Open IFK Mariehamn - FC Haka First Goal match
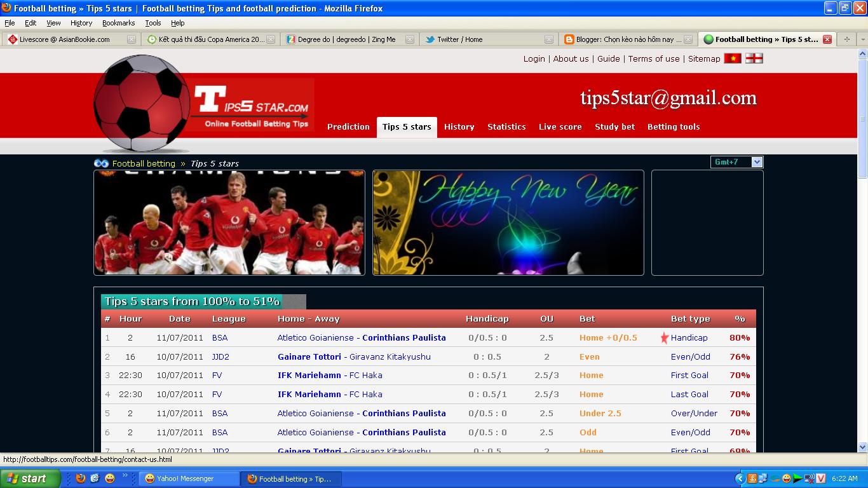 [330, 376]
